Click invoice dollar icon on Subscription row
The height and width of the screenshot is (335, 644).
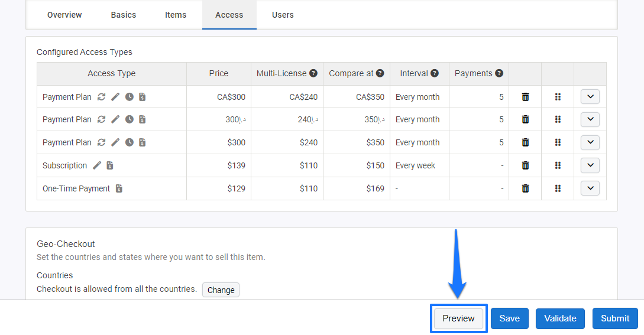click(x=109, y=165)
